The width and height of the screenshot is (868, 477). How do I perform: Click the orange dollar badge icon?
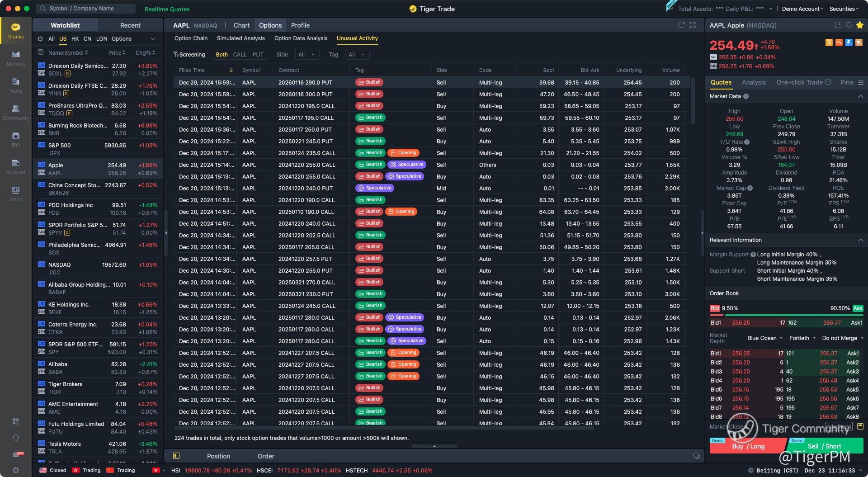(x=829, y=43)
